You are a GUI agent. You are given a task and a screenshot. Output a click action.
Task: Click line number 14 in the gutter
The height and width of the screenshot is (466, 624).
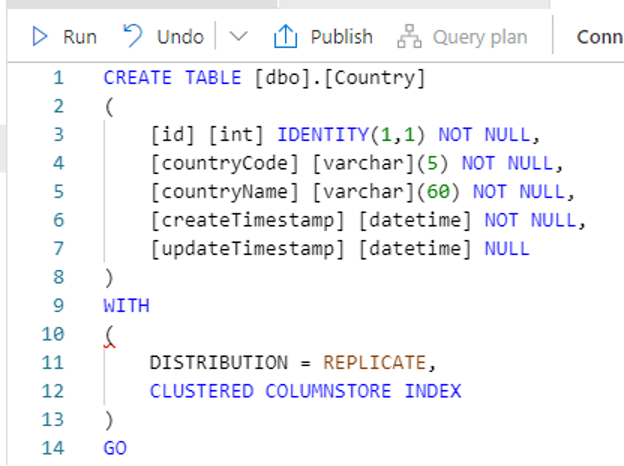click(x=53, y=448)
